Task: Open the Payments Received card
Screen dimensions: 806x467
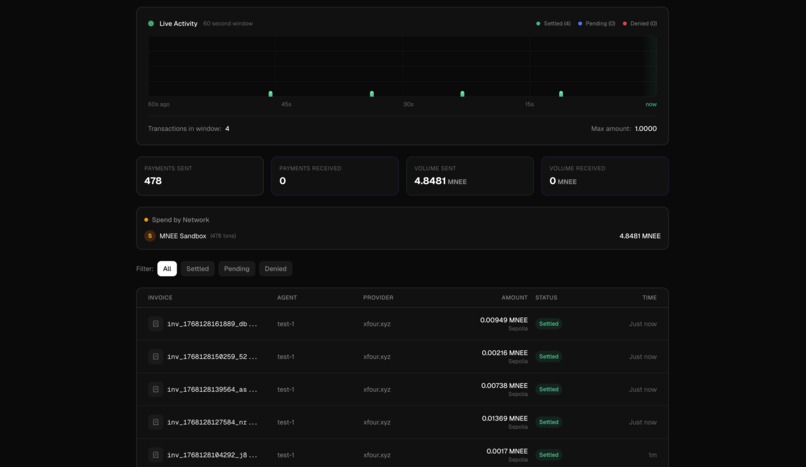Action: click(x=335, y=176)
